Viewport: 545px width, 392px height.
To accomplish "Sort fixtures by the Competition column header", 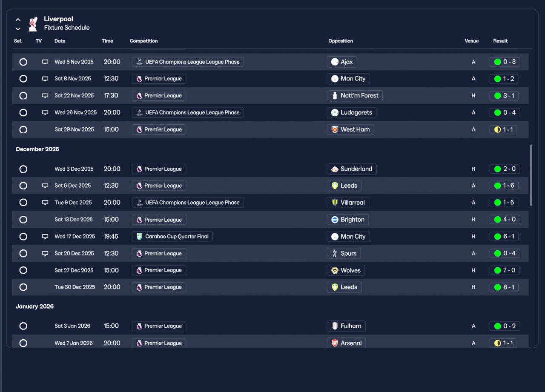I will tap(144, 41).
